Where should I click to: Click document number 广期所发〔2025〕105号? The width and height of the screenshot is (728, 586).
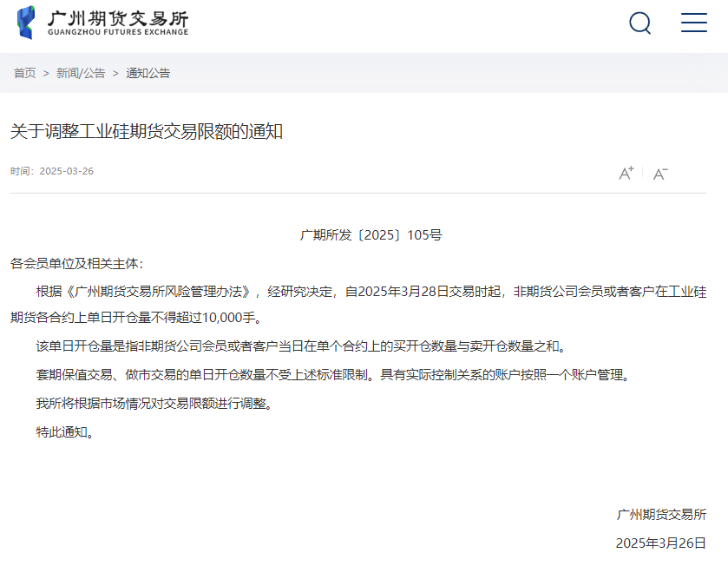tap(371, 235)
